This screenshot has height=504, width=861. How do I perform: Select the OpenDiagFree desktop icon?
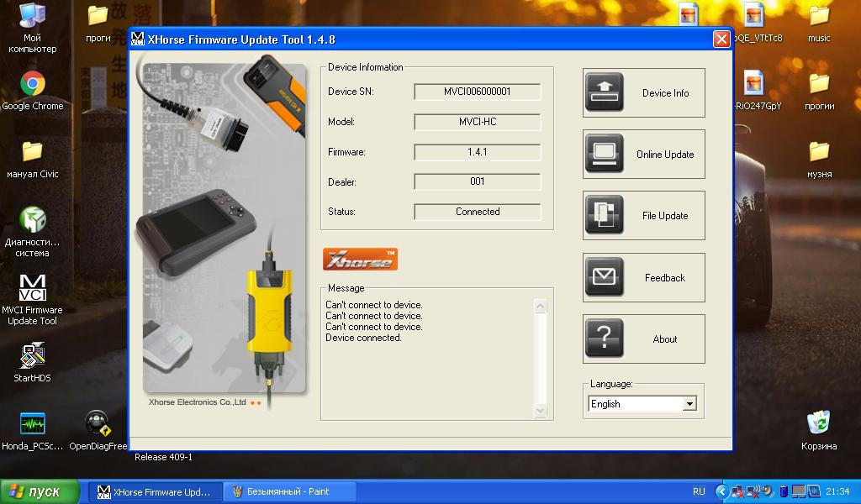tap(98, 426)
